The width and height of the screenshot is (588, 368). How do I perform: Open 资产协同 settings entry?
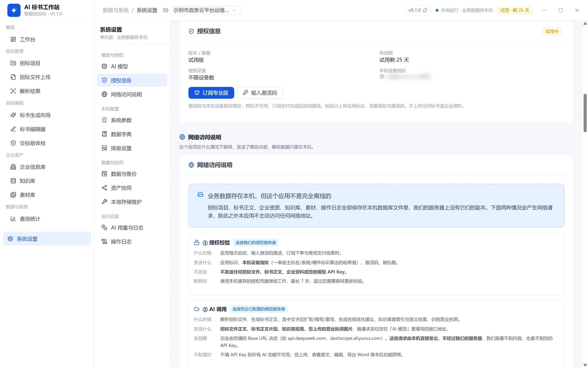[132, 188]
